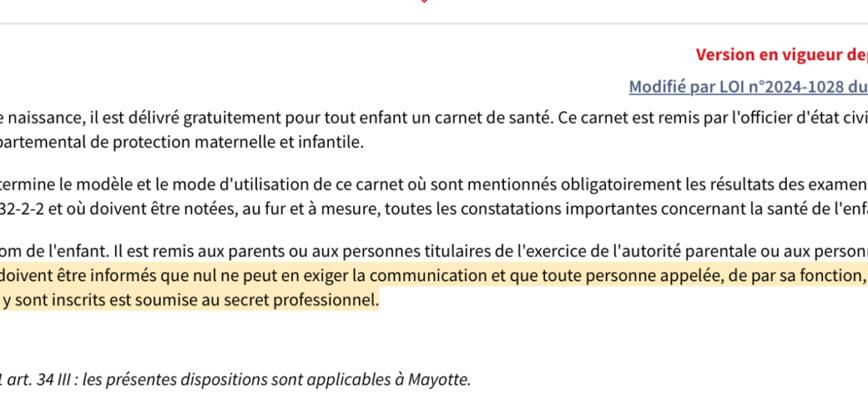Click the red "Version en vigueur" label

pyautogui.click(x=782, y=55)
